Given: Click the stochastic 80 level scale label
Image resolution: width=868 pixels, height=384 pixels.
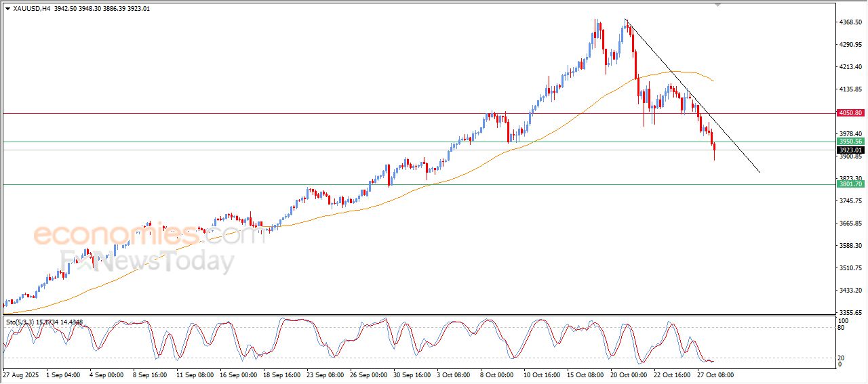Looking at the screenshot, I should (843, 328).
